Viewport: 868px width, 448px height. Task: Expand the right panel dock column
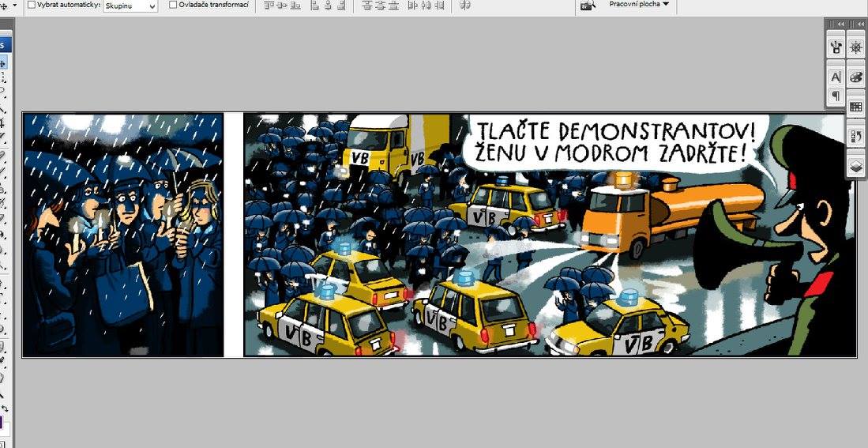(x=860, y=24)
